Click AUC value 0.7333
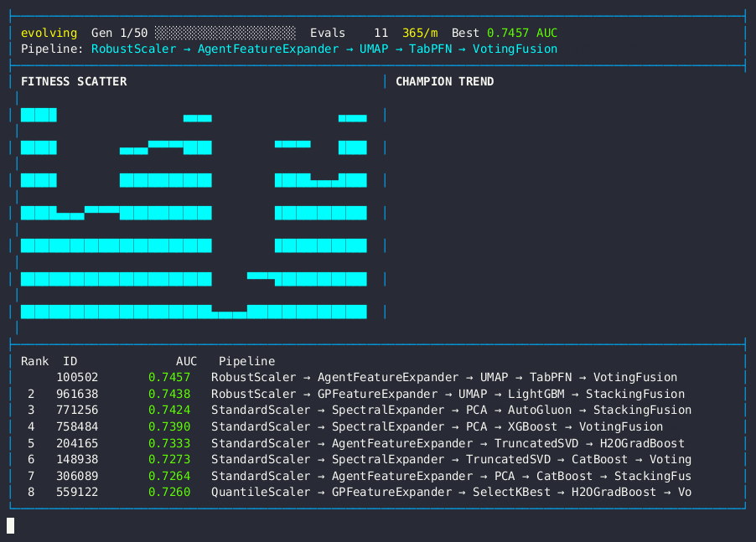Viewport: 756px width, 542px height. pyautogui.click(x=169, y=443)
